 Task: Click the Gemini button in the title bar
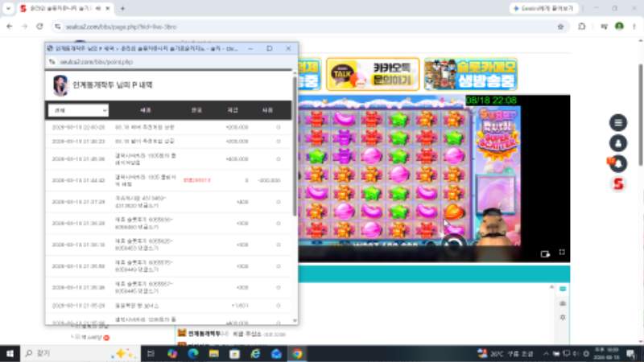544,8
